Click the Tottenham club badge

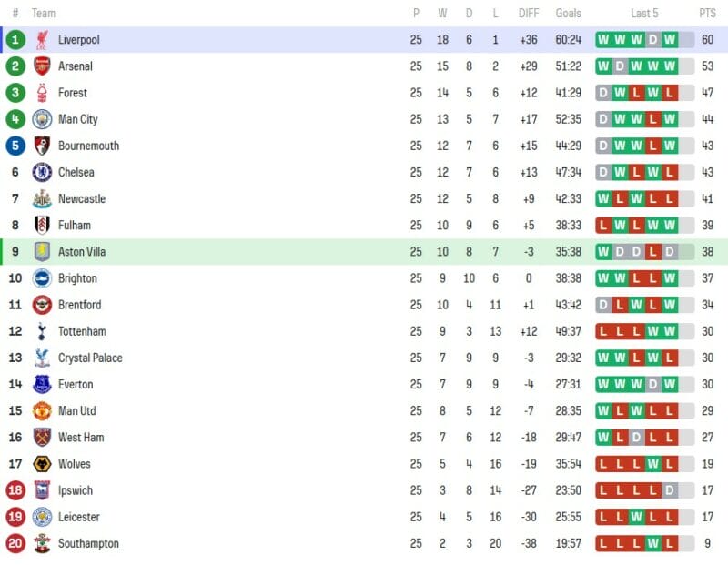[x=42, y=331]
